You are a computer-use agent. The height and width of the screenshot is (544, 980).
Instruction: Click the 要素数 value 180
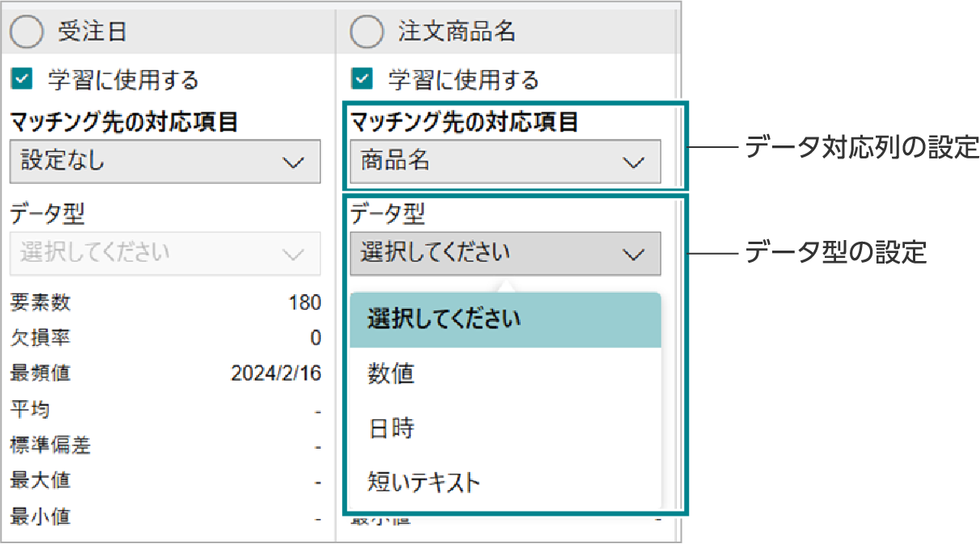click(306, 302)
